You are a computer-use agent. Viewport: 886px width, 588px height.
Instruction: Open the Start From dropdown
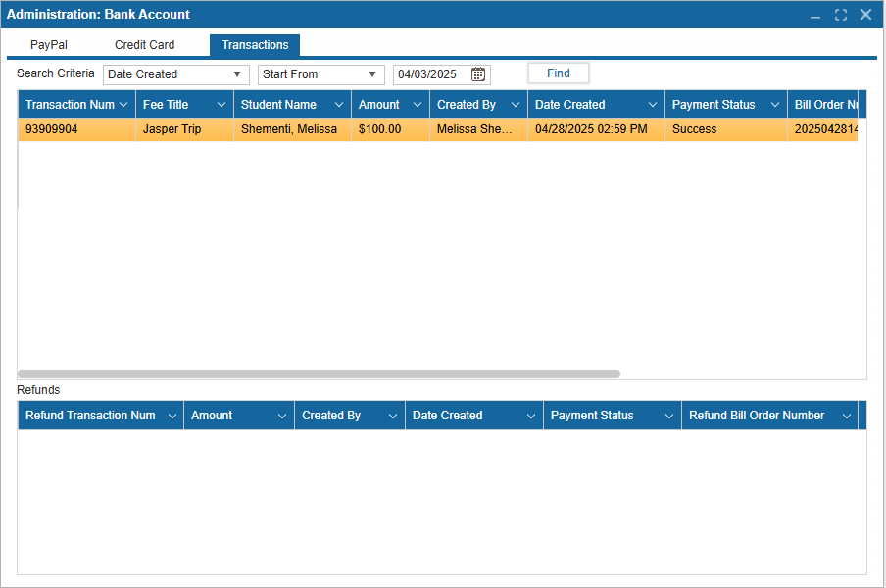tap(373, 73)
